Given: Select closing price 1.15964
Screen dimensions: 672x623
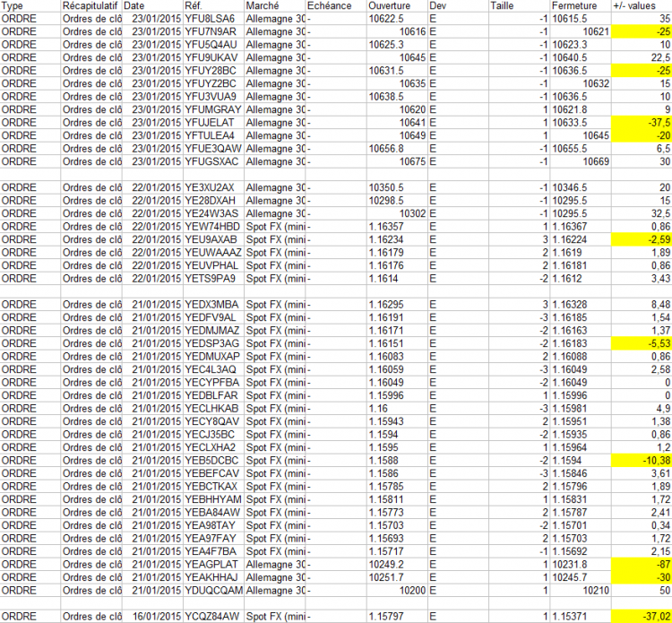Looking at the screenshot, I should [x=581, y=447].
